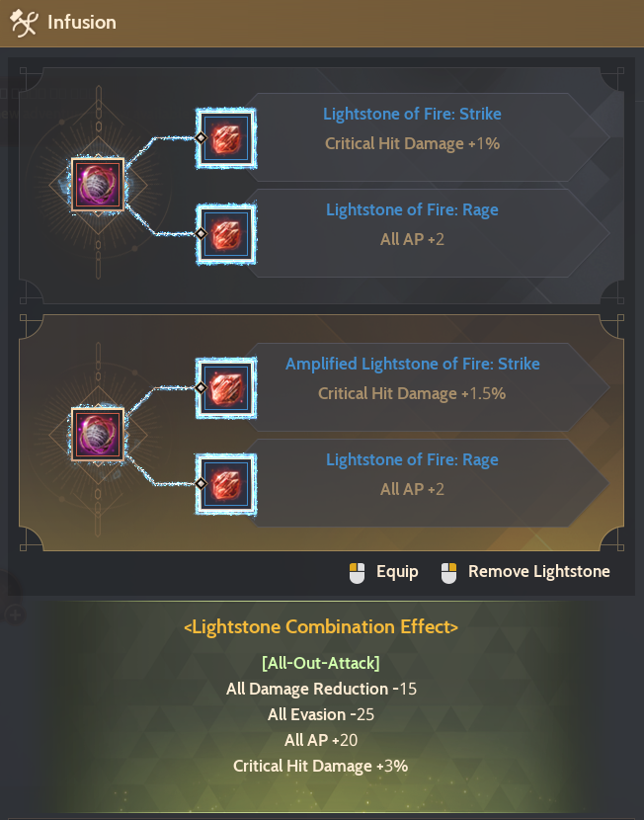Click the top preset's purple artifact icon
The width and height of the screenshot is (644, 820).
98,185
